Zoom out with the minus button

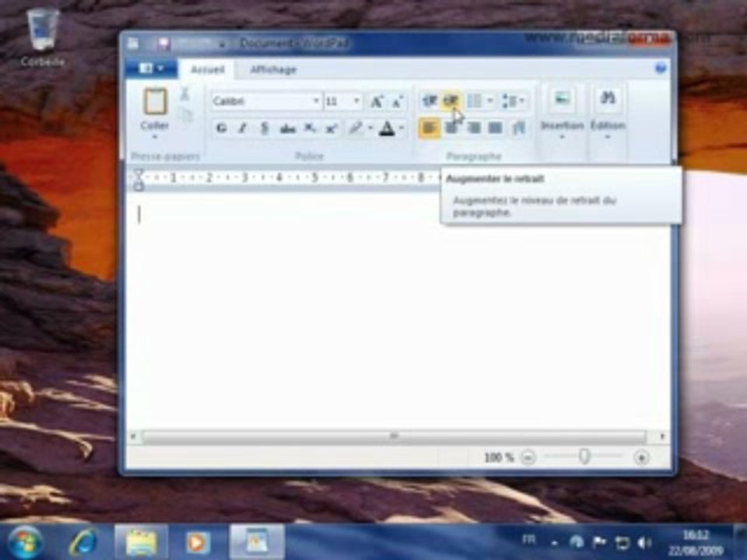tap(528, 457)
